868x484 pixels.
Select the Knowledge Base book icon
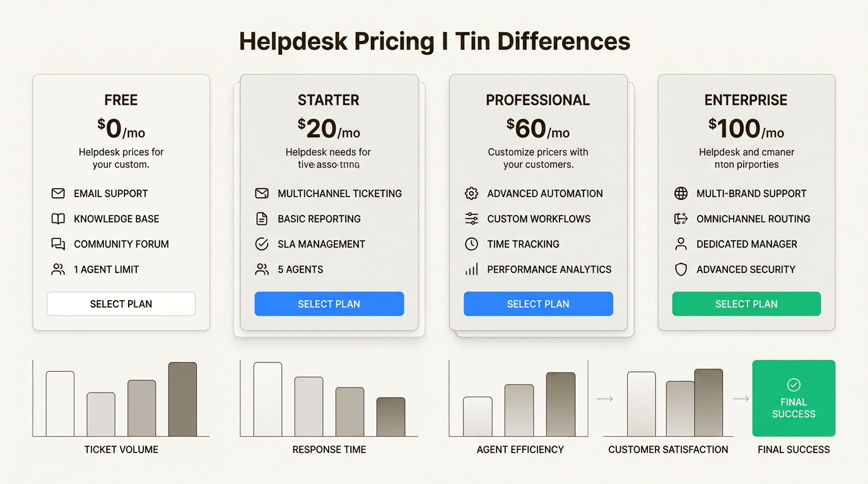(59, 219)
